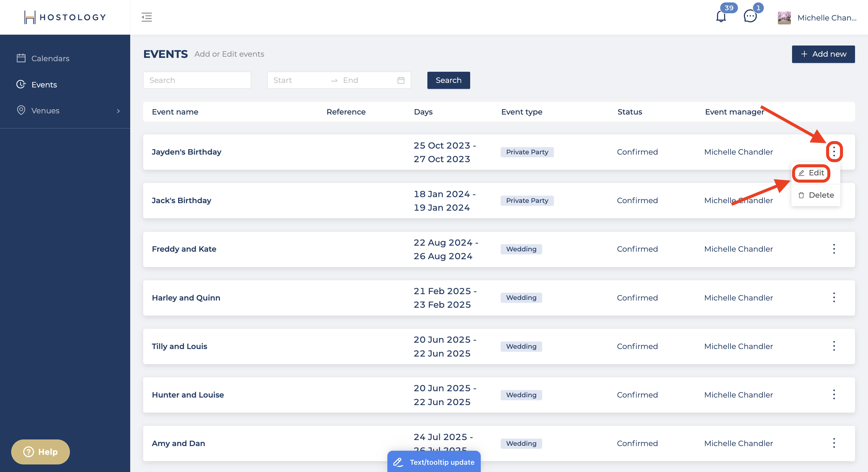Click Wedding tag on Amy and Dan
The height and width of the screenshot is (472, 868).
pos(521,443)
